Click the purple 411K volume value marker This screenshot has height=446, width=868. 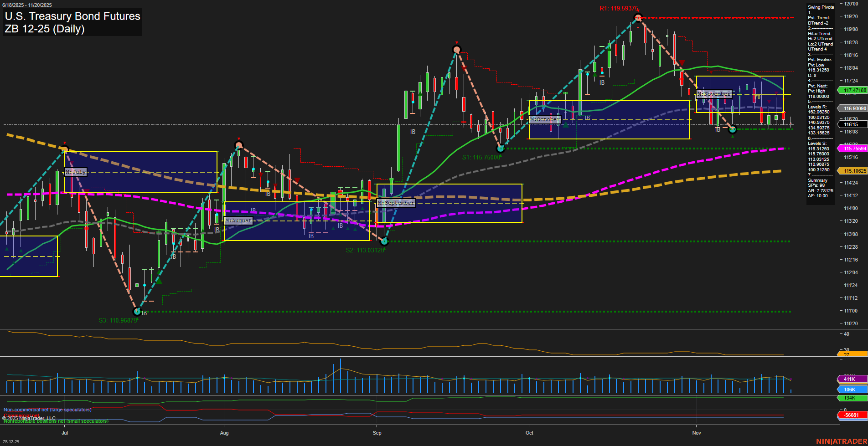point(851,379)
